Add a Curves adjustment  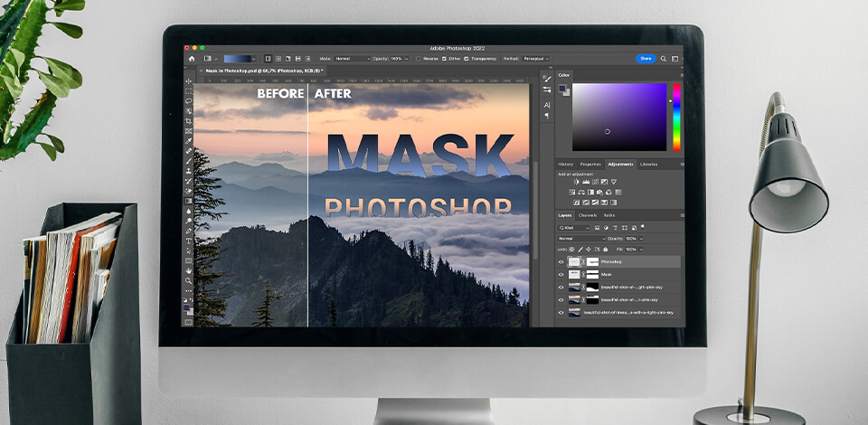595,182
